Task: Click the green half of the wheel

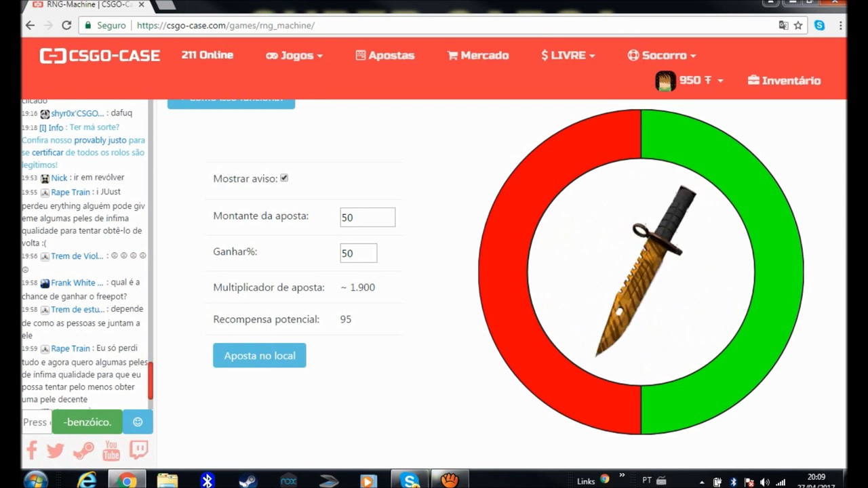Action: (778, 271)
